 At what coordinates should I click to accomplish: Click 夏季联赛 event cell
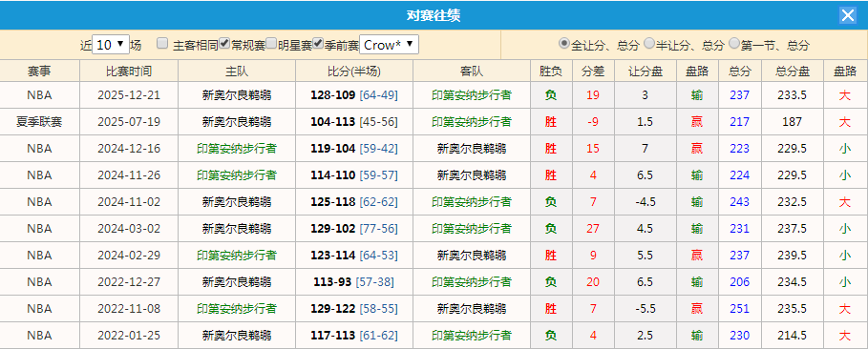pyautogui.click(x=39, y=122)
